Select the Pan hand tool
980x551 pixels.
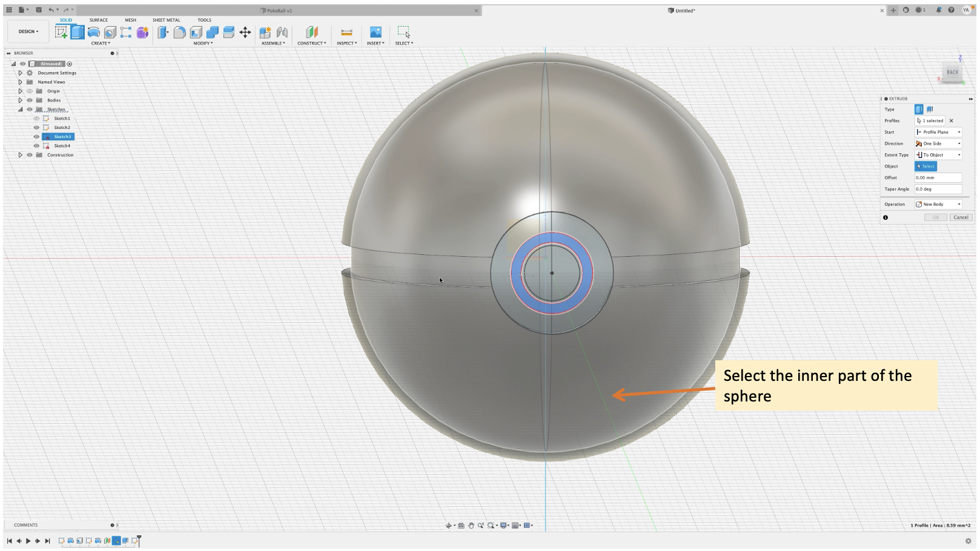471,526
